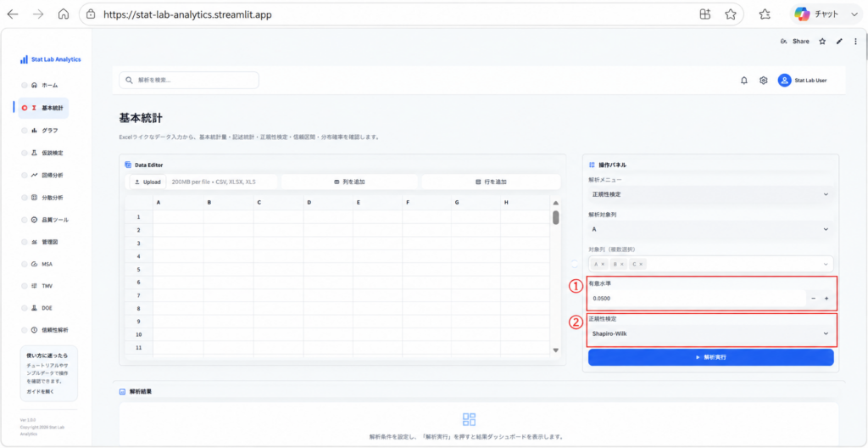This screenshot has height=448, width=868.
Task: Star the app in the Streamlit header
Action: pyautogui.click(x=822, y=42)
